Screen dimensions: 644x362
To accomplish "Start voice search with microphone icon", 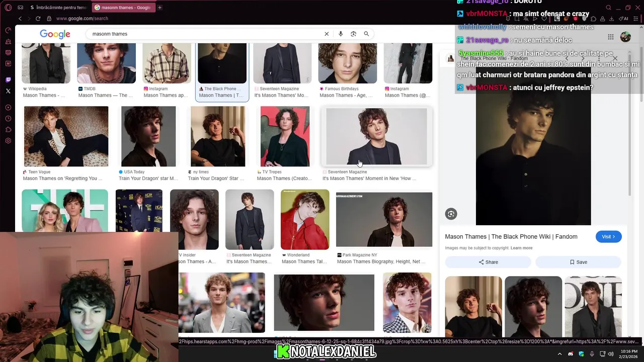I will [341, 34].
